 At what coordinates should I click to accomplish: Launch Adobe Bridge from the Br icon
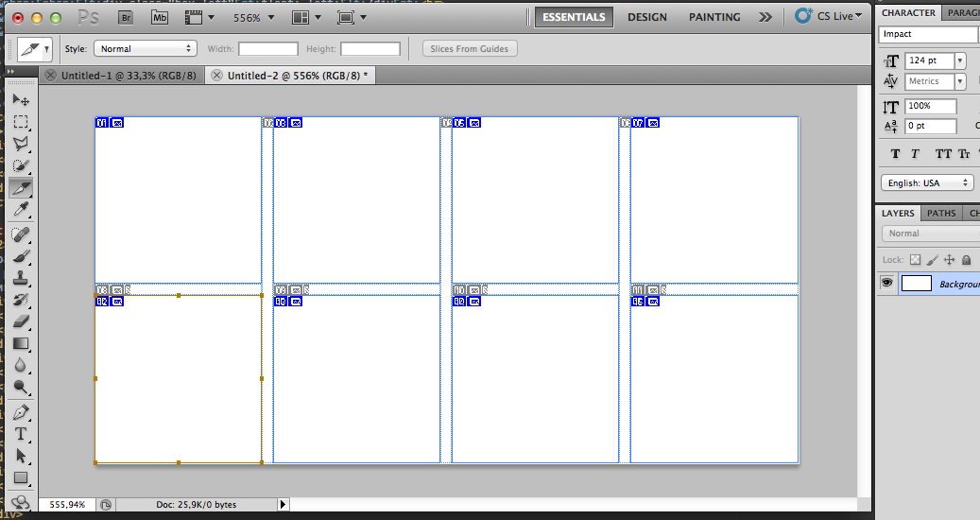click(124, 17)
